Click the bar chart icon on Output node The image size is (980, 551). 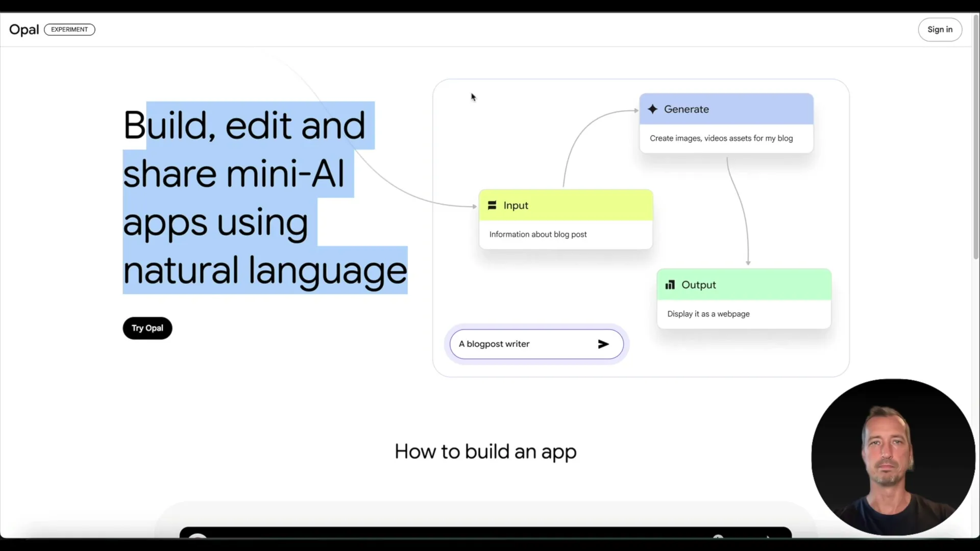(x=670, y=285)
